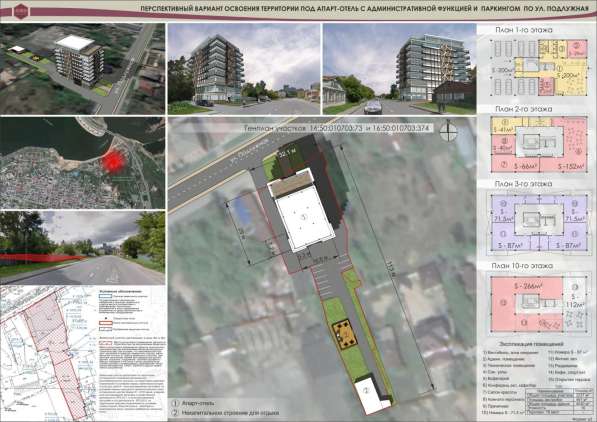Screen dimensions: 597x422
Task: Click the circled number 2 legend marker
Action: 175,412
